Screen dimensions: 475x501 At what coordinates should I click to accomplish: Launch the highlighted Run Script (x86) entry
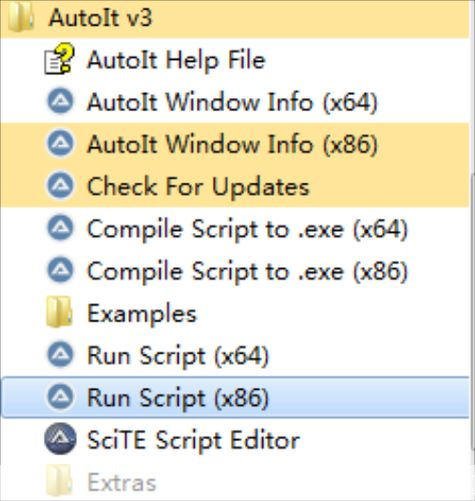click(235, 397)
